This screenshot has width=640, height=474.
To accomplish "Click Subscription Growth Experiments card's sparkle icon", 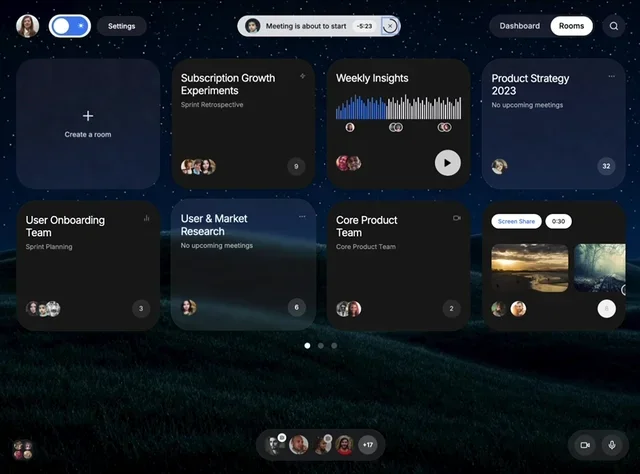I will coord(302,76).
